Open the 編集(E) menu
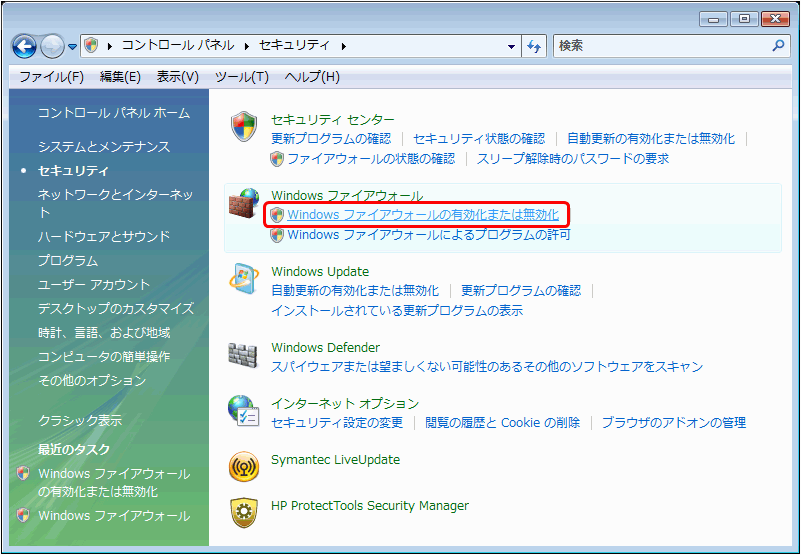Screen dimensions: 801x555 120,77
